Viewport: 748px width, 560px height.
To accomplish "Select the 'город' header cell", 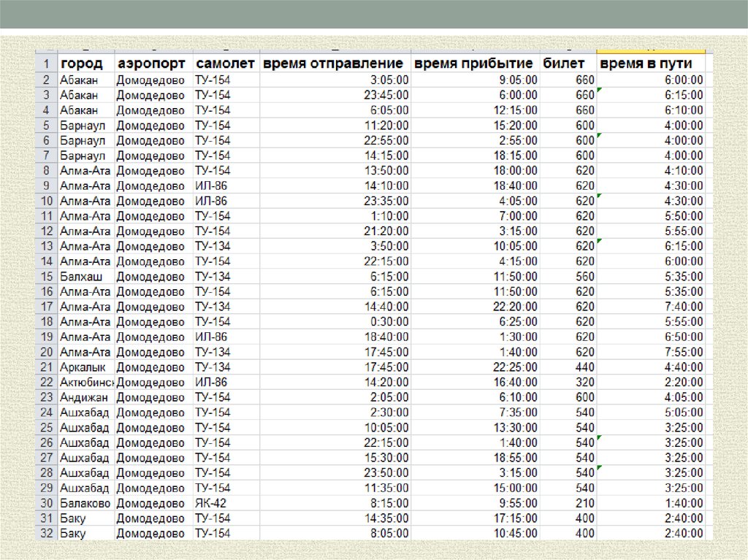I will [x=85, y=64].
